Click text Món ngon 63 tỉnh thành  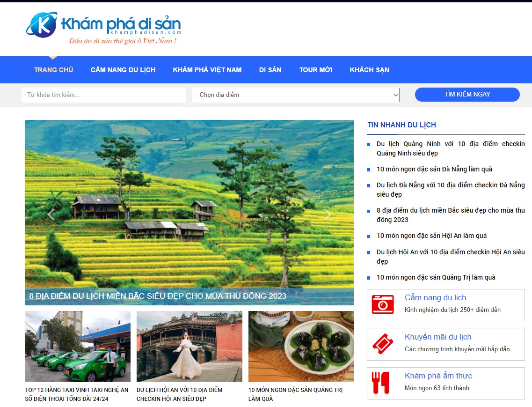click(x=437, y=388)
